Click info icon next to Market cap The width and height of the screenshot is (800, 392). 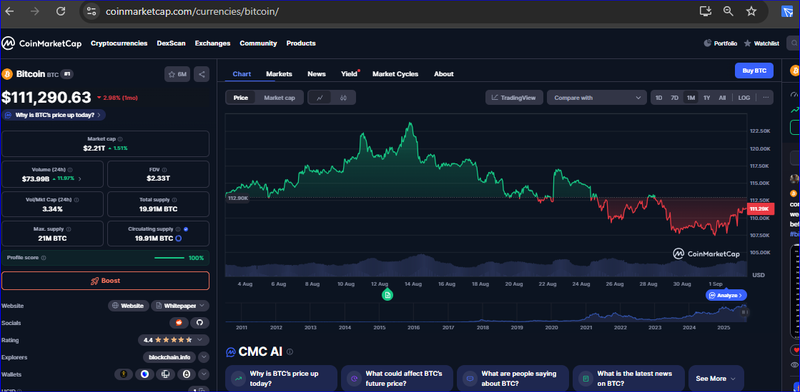tap(120, 139)
